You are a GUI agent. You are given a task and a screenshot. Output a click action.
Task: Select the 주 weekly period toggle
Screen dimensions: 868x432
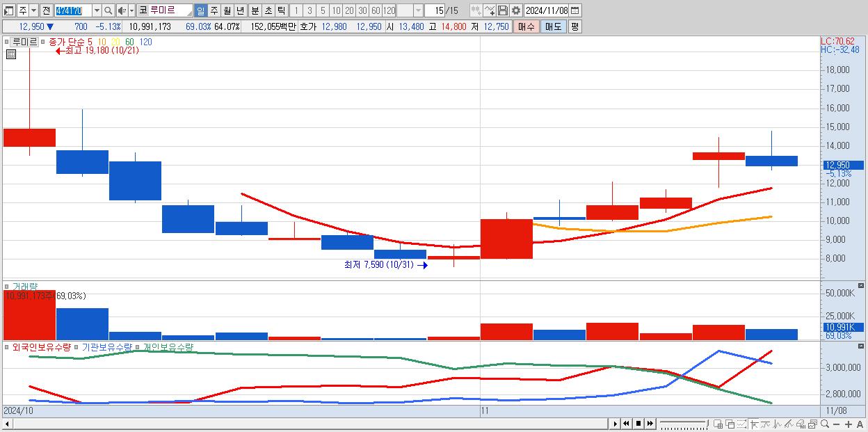tap(214, 10)
